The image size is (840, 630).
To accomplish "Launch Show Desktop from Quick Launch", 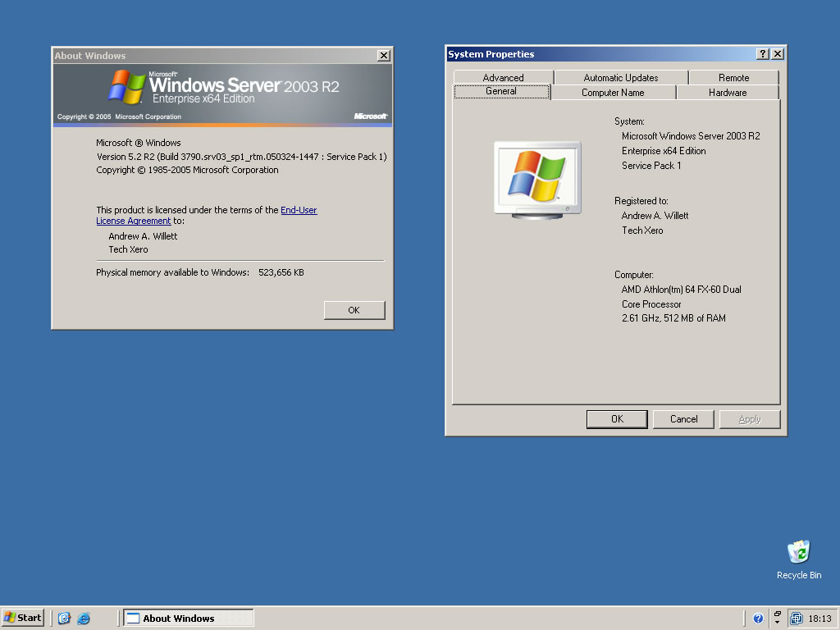I will tap(65, 619).
